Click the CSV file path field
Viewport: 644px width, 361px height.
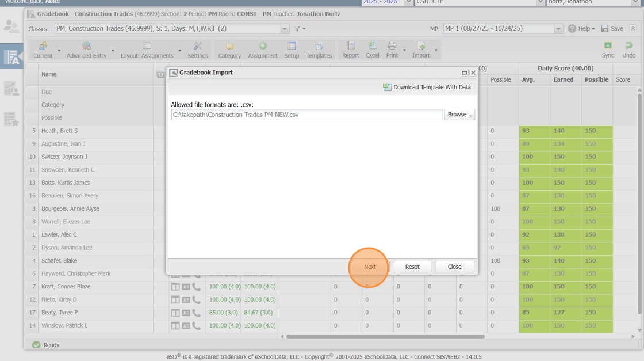click(306, 115)
